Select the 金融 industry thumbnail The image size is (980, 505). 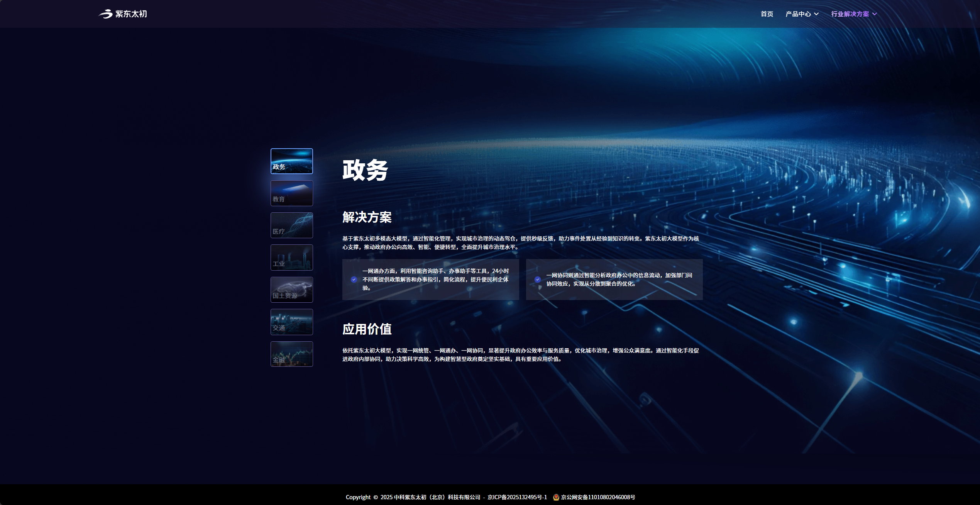tap(292, 354)
